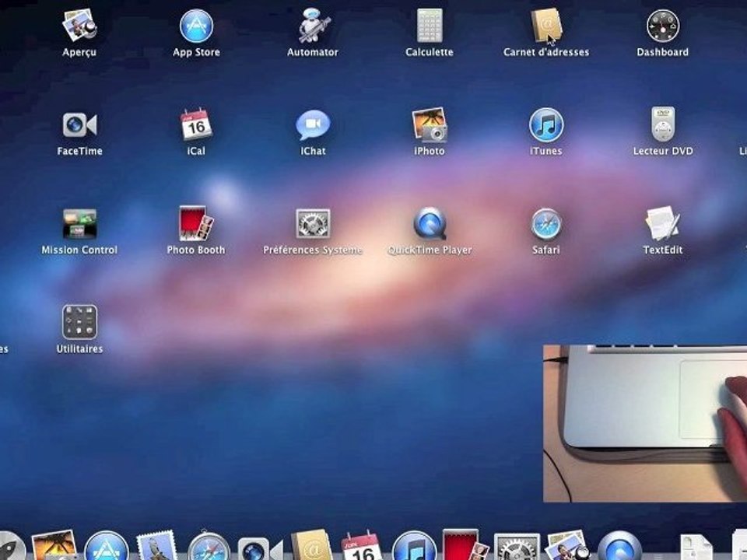
Task: Open the Automator app
Action: (x=313, y=25)
